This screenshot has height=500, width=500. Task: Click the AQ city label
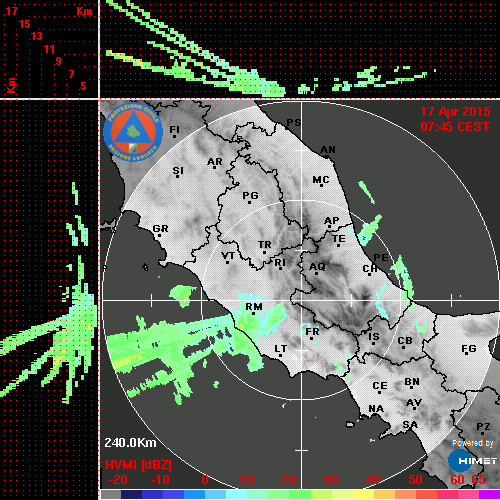[317, 267]
